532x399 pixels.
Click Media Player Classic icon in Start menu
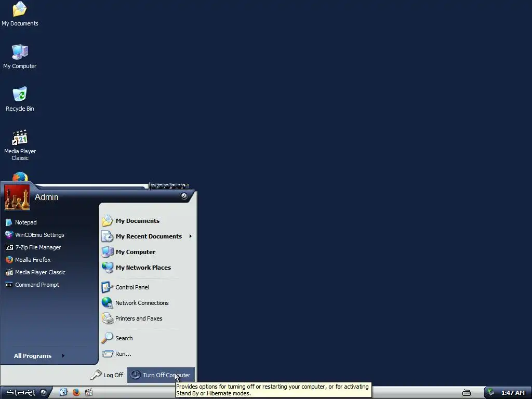(9, 272)
